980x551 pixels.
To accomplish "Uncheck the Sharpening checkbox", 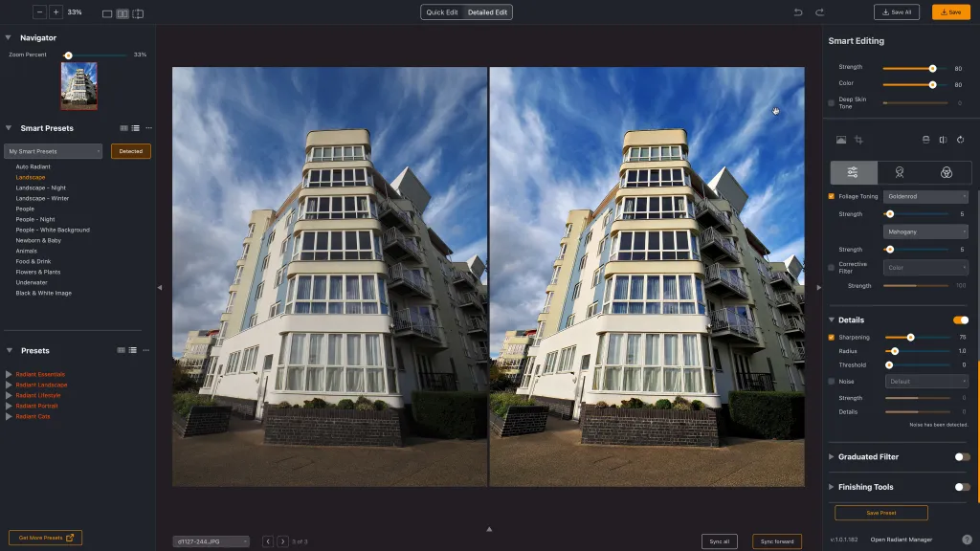I will coord(832,338).
